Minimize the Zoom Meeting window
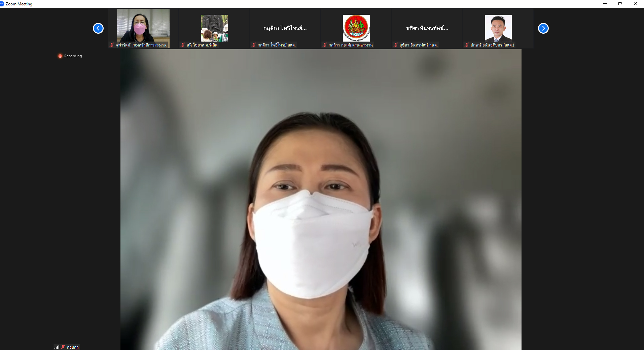The height and width of the screenshot is (350, 644). tap(605, 4)
